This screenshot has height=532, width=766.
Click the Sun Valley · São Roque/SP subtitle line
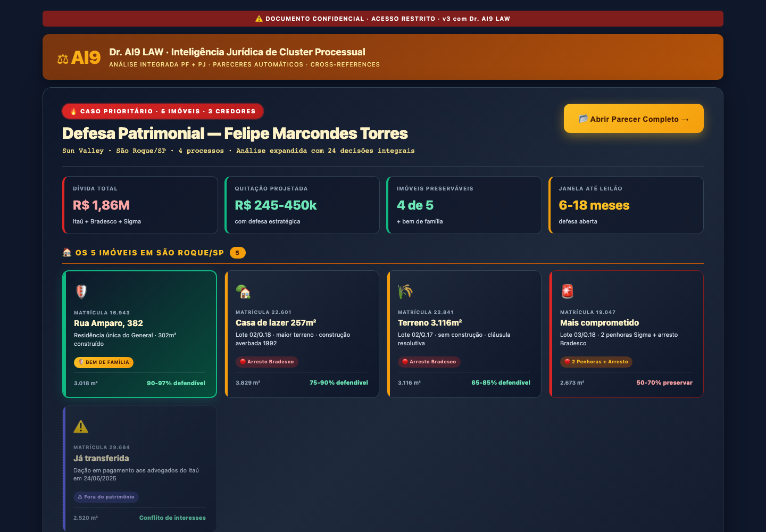pyautogui.click(x=238, y=151)
